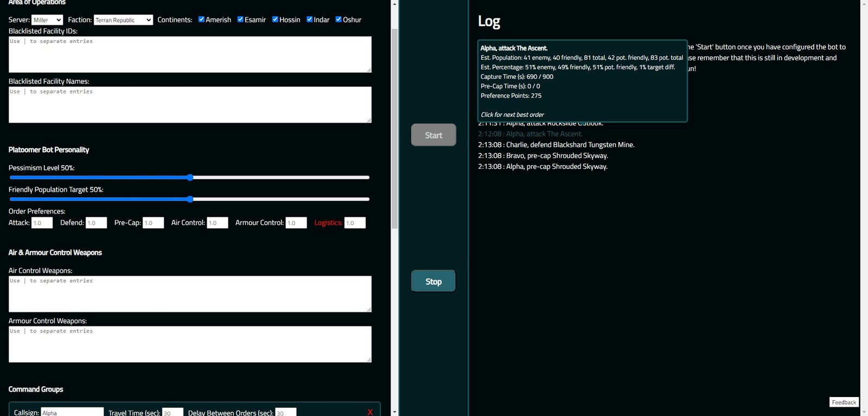Click the Air Control Weapons text area
The image size is (868, 416).
[x=190, y=294]
